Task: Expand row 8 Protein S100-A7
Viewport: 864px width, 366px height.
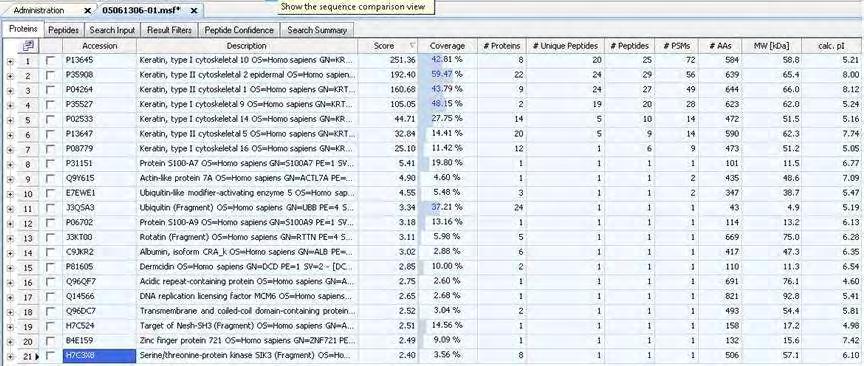Action: click(x=10, y=164)
